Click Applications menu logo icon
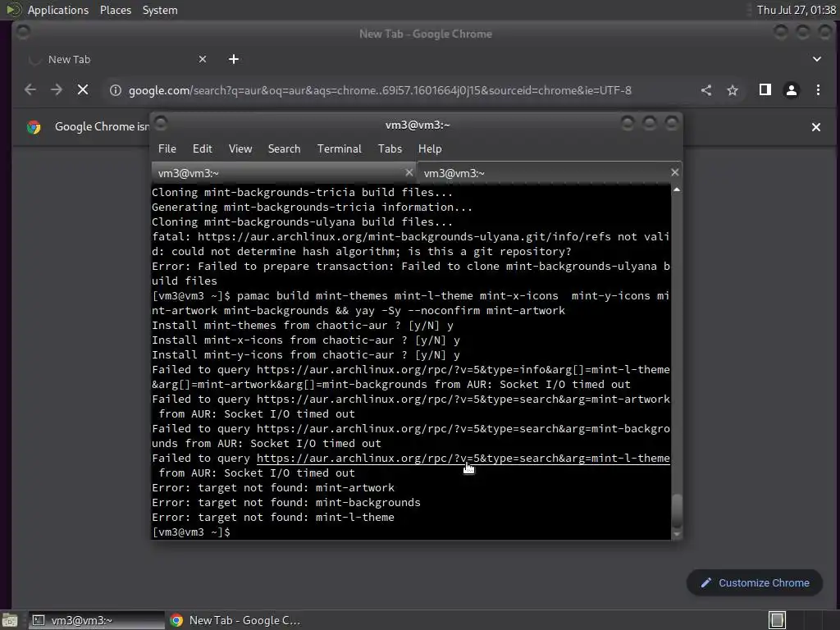This screenshot has height=630, width=840. tap(14, 10)
